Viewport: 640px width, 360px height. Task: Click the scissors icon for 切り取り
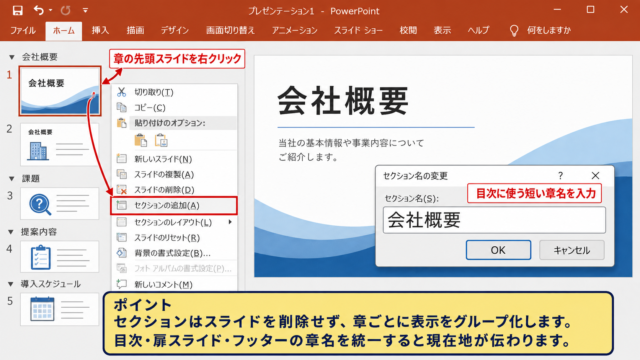tap(121, 92)
